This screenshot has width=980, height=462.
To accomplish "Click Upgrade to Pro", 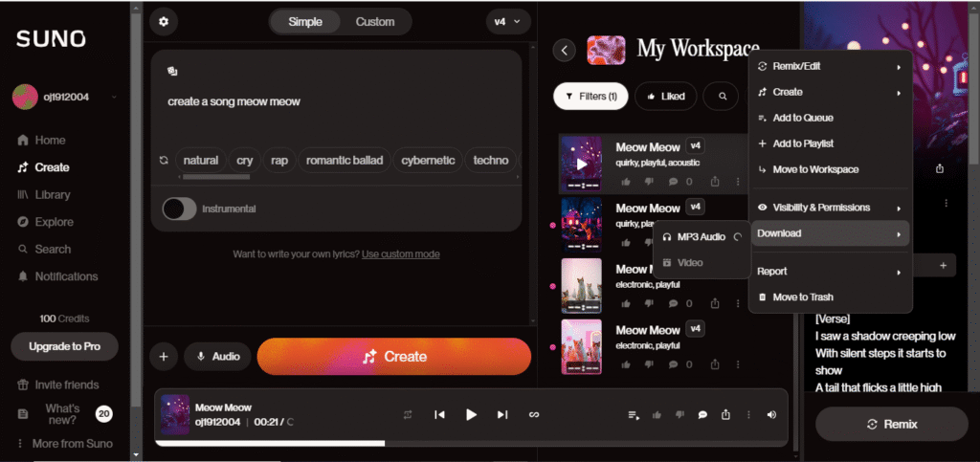I will (64, 346).
